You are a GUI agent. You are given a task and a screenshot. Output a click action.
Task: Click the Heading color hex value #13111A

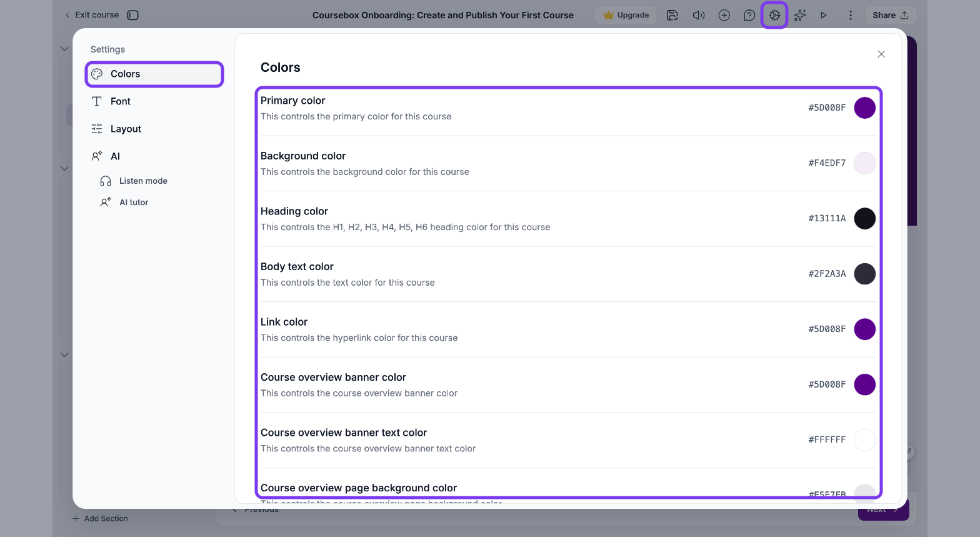(x=827, y=218)
